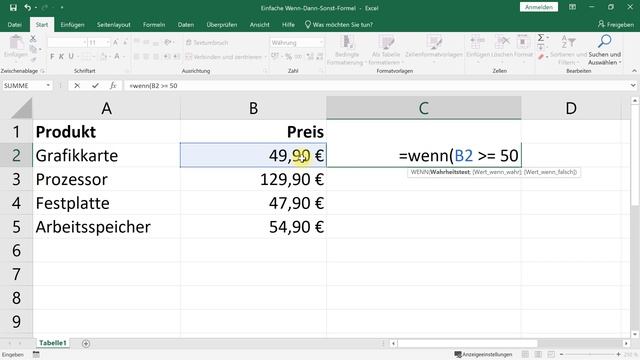The width and height of the screenshot is (640, 360).
Task: Click the horizontal scrollbar right arrow
Action: 626,344
